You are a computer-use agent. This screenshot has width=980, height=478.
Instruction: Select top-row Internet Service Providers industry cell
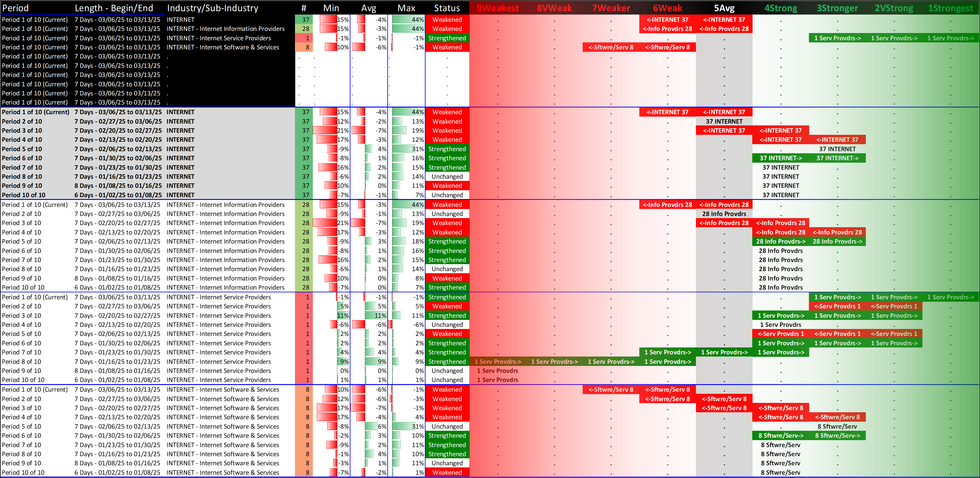[x=219, y=38]
